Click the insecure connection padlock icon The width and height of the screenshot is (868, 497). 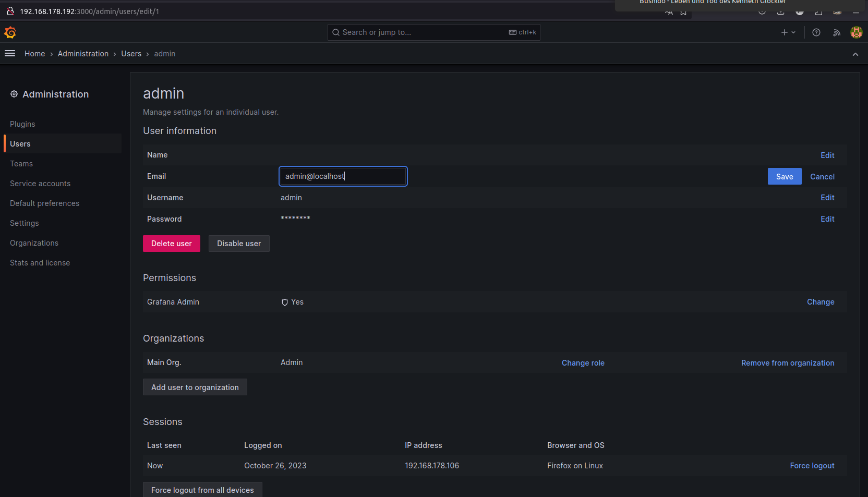10,11
